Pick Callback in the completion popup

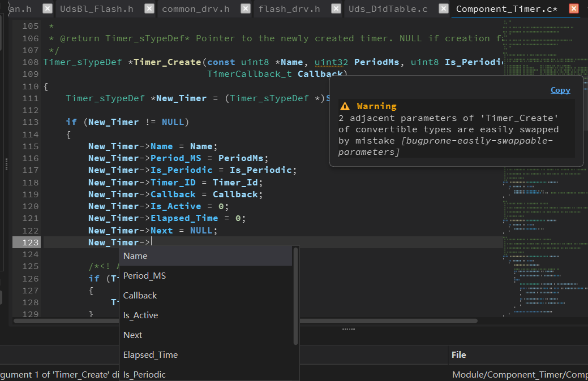[205, 296]
